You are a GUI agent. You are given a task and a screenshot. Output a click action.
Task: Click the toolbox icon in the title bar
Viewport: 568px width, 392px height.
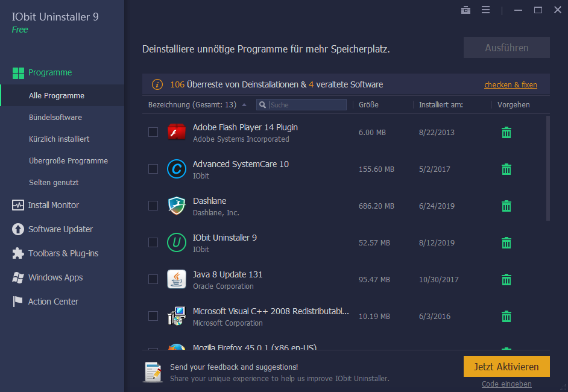pyautogui.click(x=465, y=10)
